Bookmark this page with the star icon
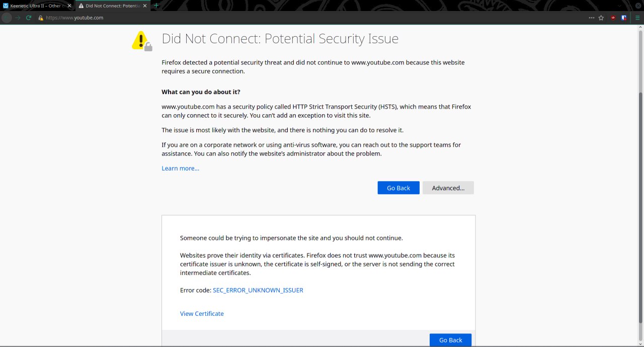The image size is (644, 347). point(601,18)
